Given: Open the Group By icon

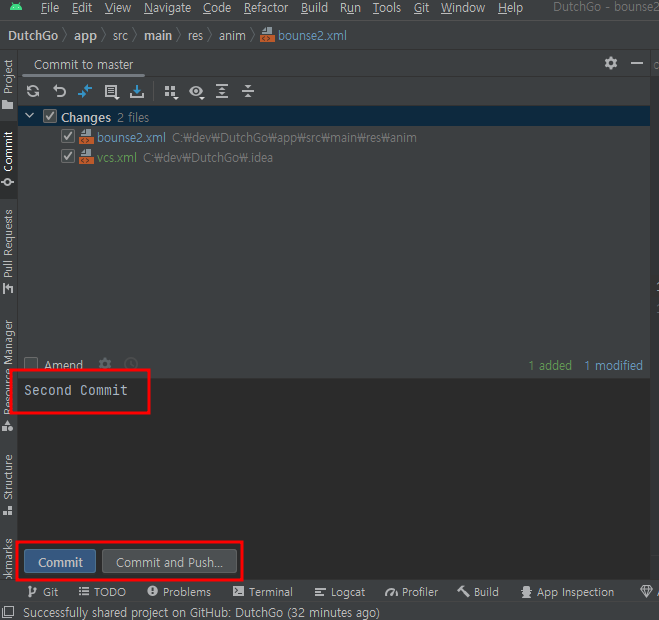Looking at the screenshot, I should click(x=171, y=92).
